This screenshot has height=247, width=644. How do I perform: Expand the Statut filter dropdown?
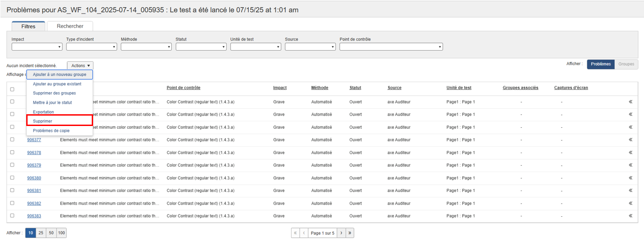point(201,47)
